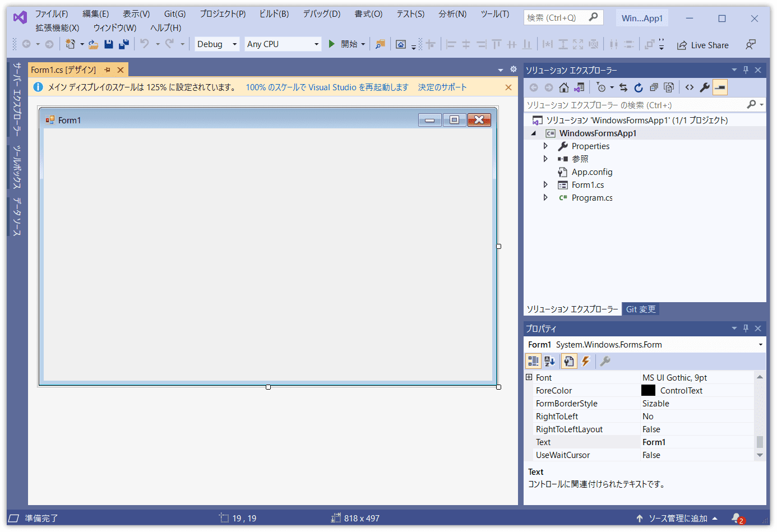Screen dimensions: 777x532
Task: Expand the 参照 node
Action: tap(545, 159)
